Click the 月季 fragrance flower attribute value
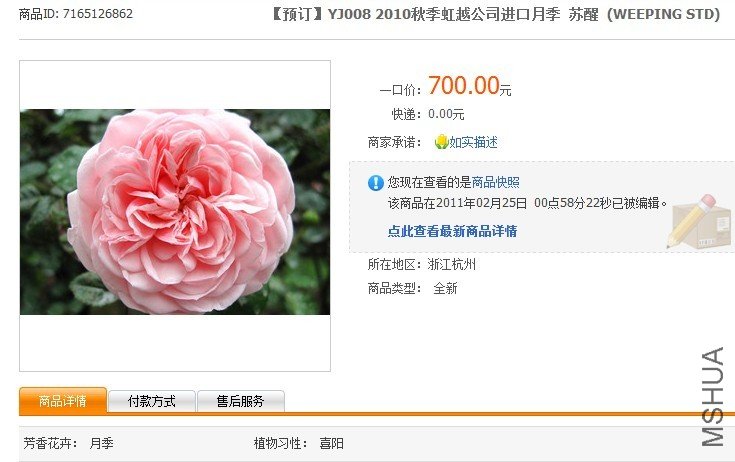The image size is (735, 462). tap(101, 443)
